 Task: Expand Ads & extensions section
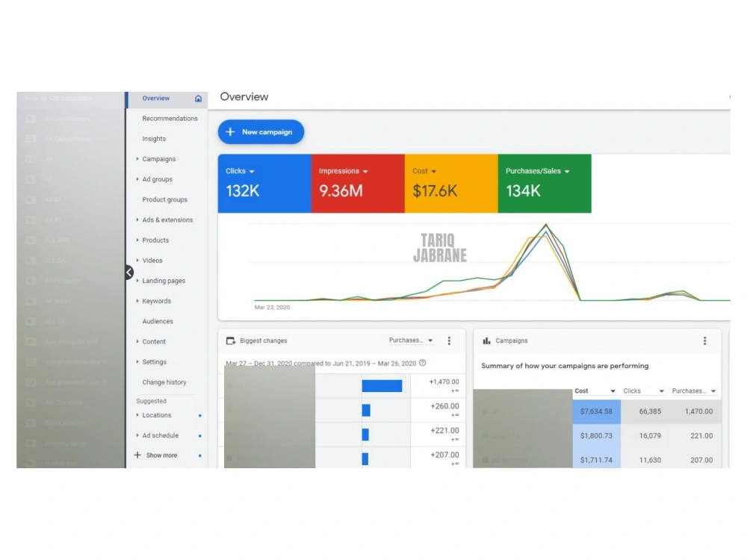tap(137, 220)
